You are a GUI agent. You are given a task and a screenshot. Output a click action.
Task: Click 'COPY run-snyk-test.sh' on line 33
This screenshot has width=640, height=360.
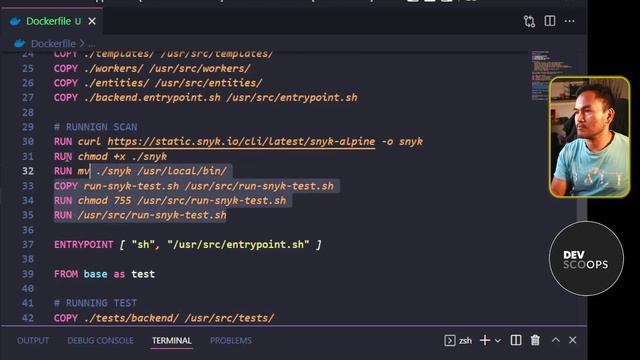click(x=116, y=186)
